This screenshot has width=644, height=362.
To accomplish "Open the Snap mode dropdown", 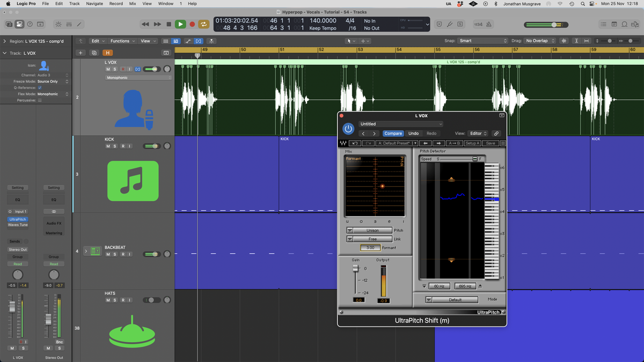I will click(482, 41).
